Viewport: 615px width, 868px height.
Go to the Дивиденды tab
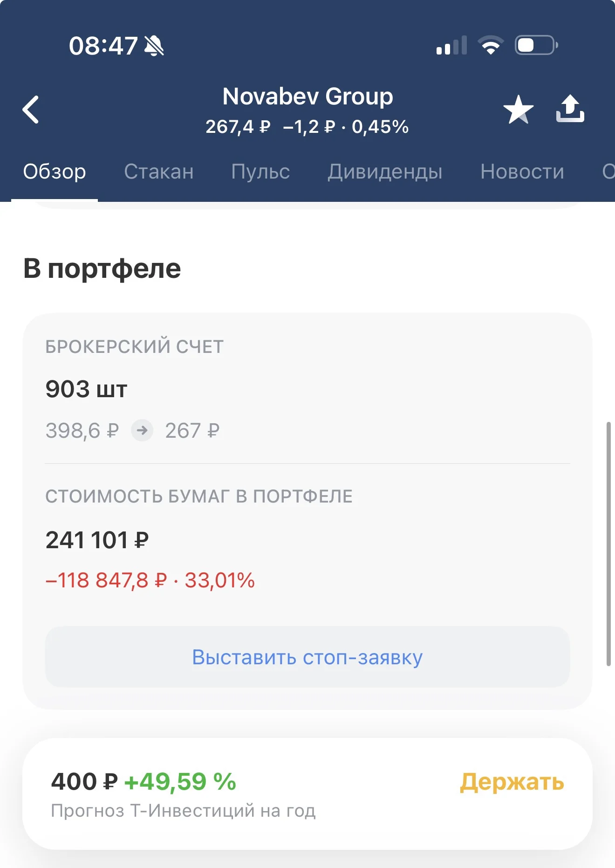click(385, 172)
